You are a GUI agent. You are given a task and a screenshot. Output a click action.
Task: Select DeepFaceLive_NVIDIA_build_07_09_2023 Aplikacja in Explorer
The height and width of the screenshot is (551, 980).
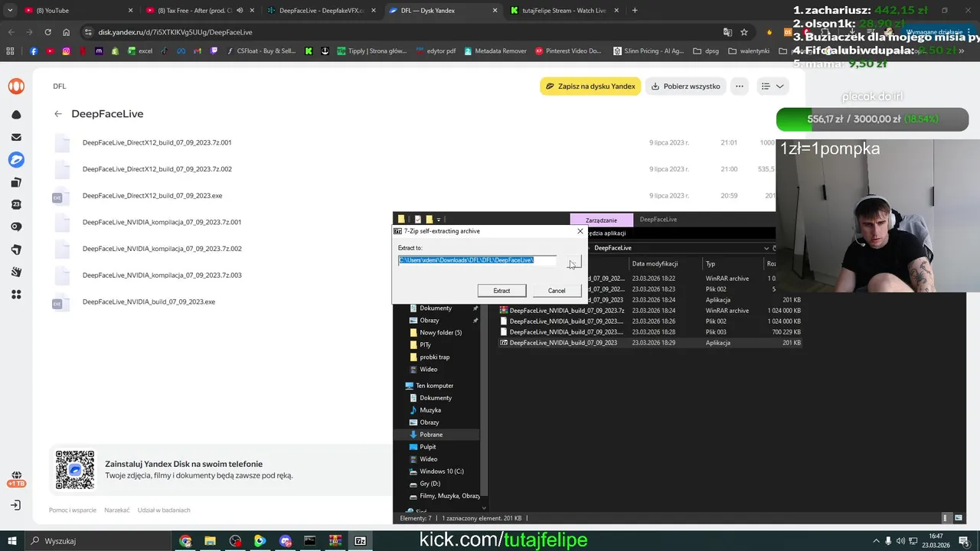coord(563,343)
